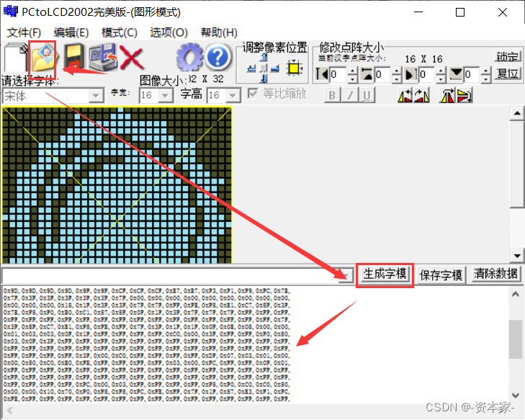
Task: Click the 清除数据 button
Action: (x=496, y=274)
